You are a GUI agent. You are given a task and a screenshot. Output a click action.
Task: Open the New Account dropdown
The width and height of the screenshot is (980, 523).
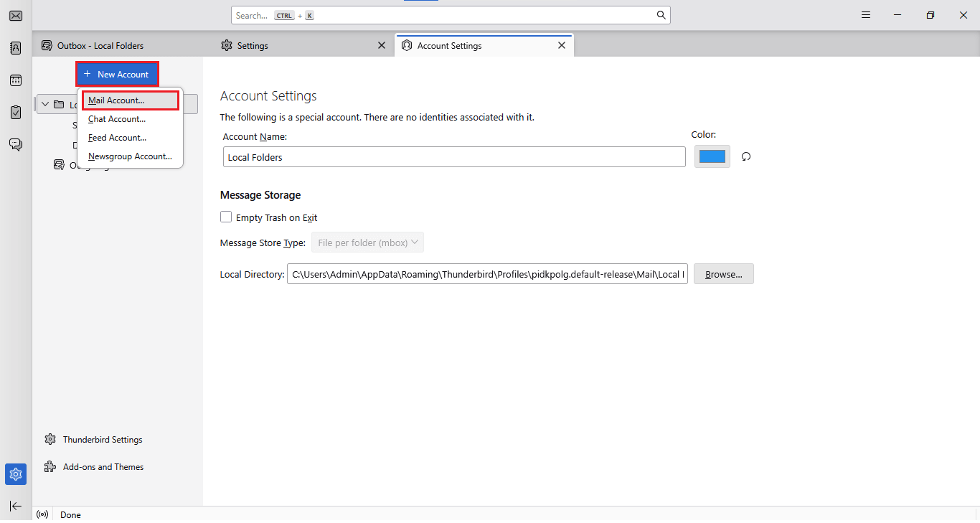click(117, 74)
